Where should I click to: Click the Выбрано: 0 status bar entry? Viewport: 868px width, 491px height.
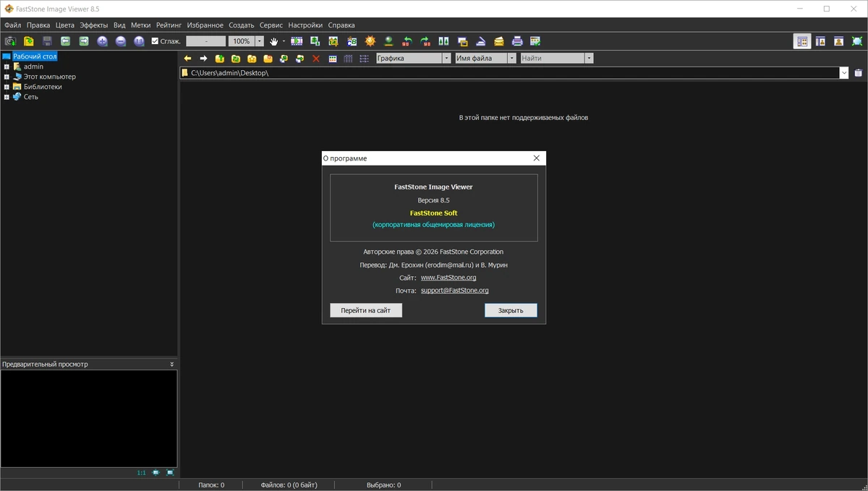383,485
